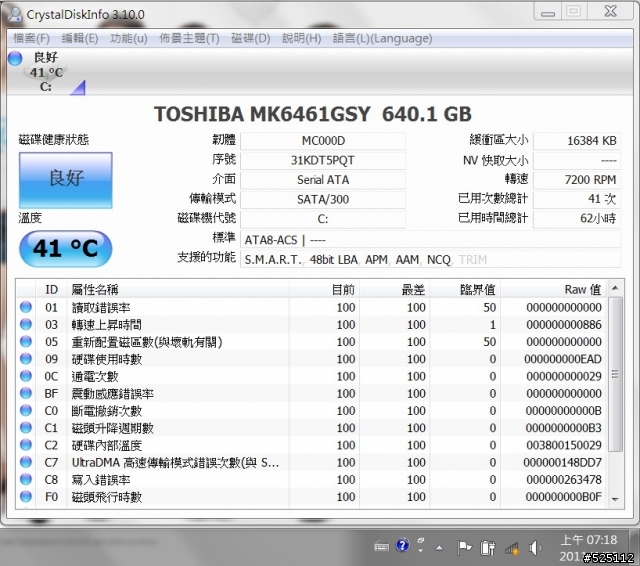Click the TOSHIBA MK6461GSY model title
Viewport: 640px width, 566px height.
313,114
